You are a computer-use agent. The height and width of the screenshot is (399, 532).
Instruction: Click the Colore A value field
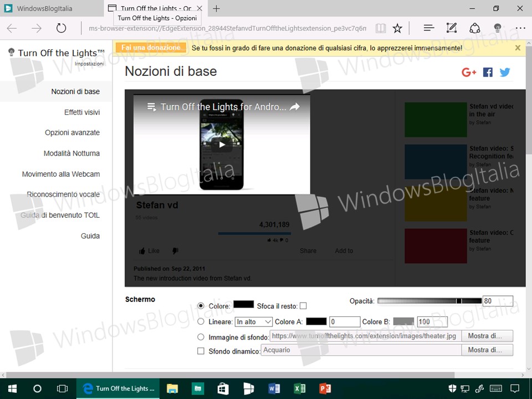(x=345, y=321)
